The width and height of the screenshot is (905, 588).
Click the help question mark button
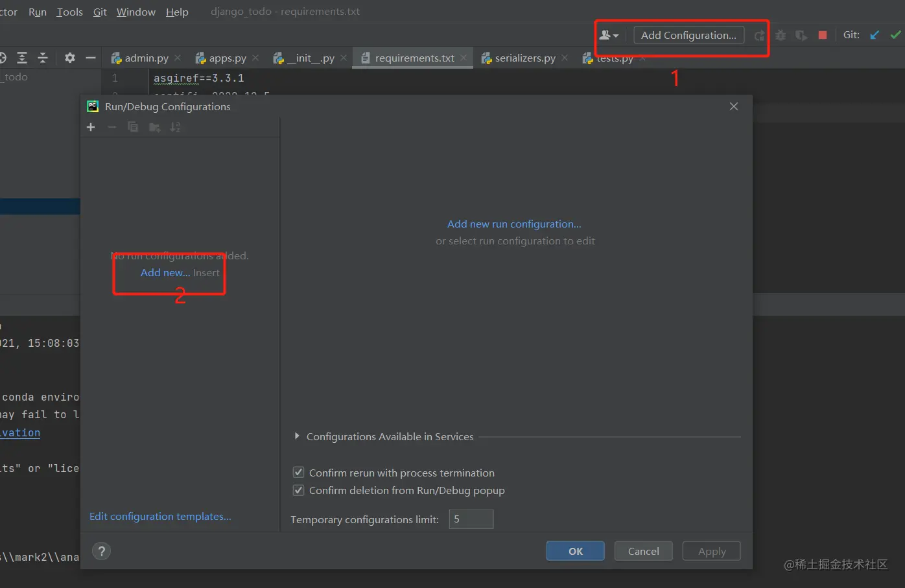pos(102,551)
